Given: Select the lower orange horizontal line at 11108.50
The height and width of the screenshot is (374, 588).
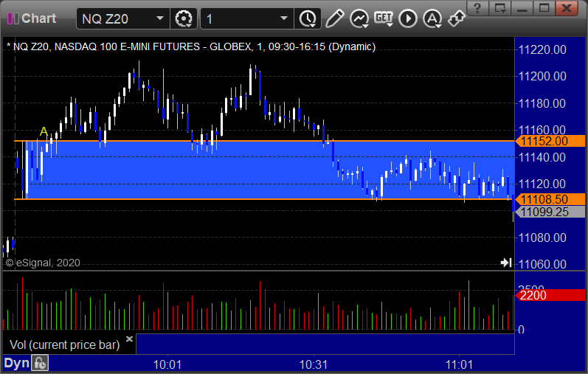Looking at the screenshot, I should [x=264, y=199].
